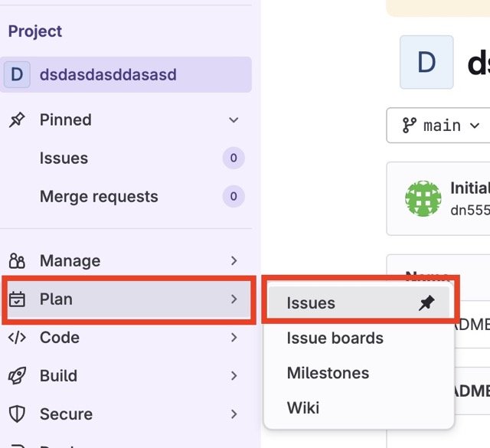Click the project D avatar in header

coord(426,62)
